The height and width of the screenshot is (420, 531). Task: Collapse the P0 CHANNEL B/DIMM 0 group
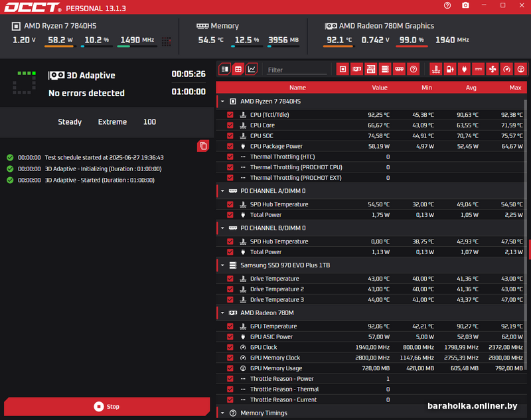[x=222, y=228]
